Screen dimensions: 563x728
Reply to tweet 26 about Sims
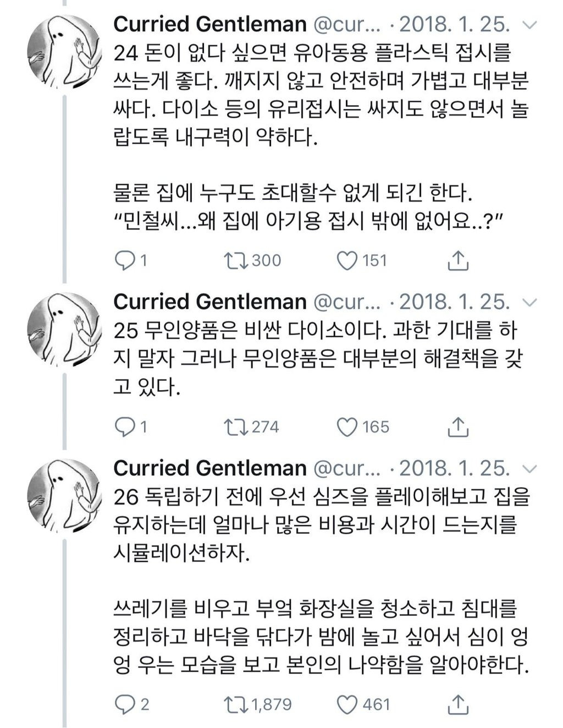pyautogui.click(x=125, y=704)
